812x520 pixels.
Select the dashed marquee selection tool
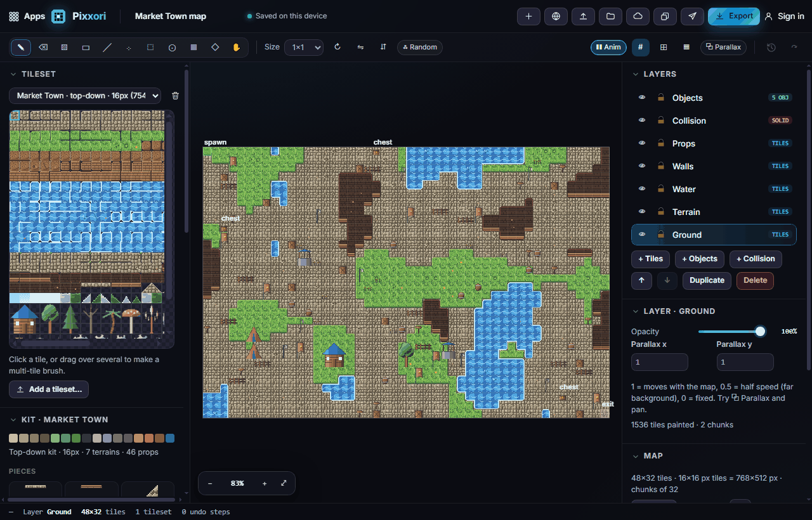[x=150, y=47]
